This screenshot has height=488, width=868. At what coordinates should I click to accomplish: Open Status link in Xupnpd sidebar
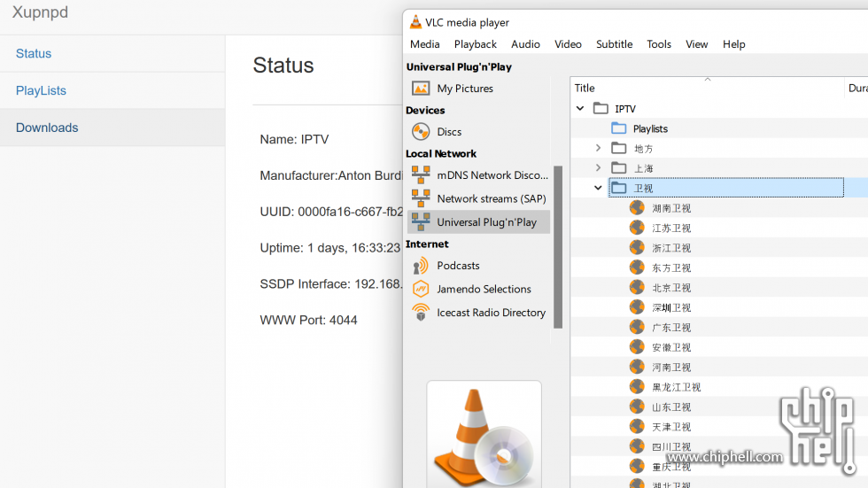tap(34, 54)
